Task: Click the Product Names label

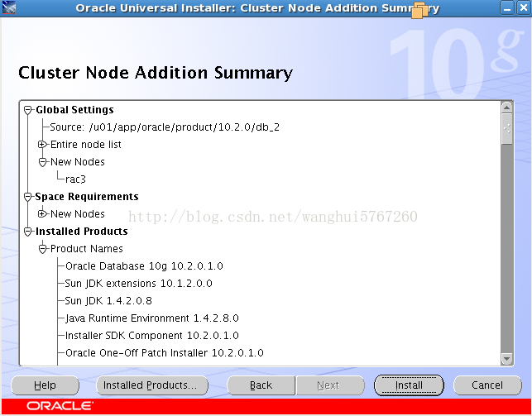Action: coord(87,249)
